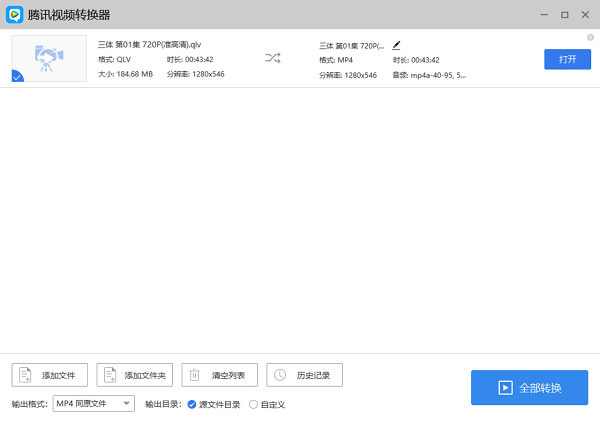
Task: Select the 自定义 custom directory radio option
Action: [x=253, y=404]
